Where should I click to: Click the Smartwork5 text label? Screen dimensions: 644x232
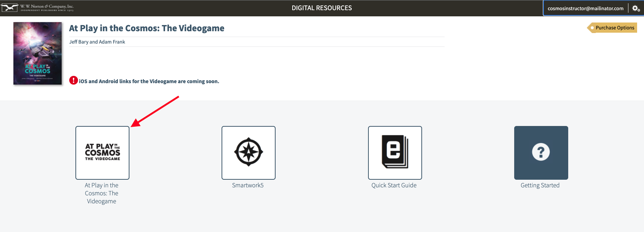pyautogui.click(x=248, y=185)
